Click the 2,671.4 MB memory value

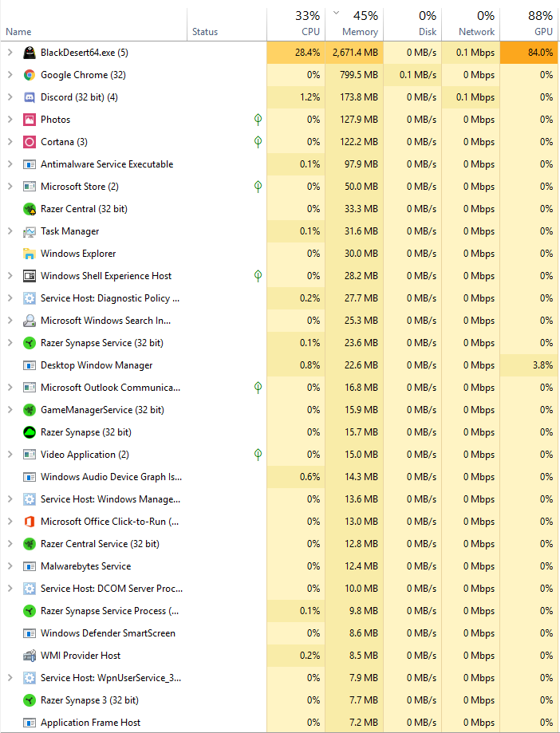(354, 53)
